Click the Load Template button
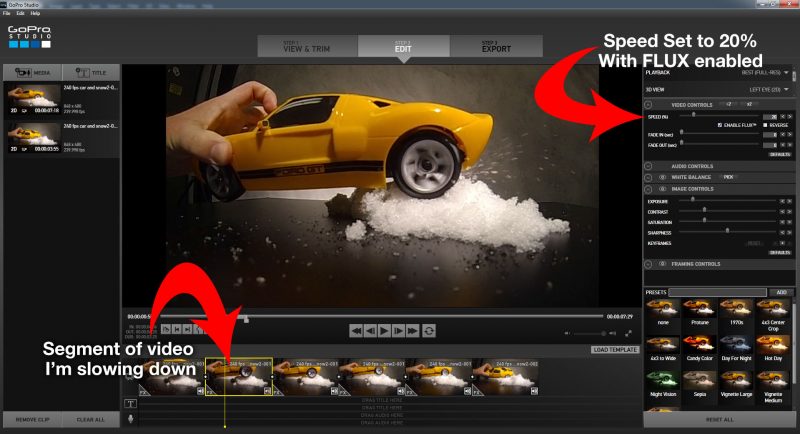The width and height of the screenshot is (800, 434). pos(614,349)
